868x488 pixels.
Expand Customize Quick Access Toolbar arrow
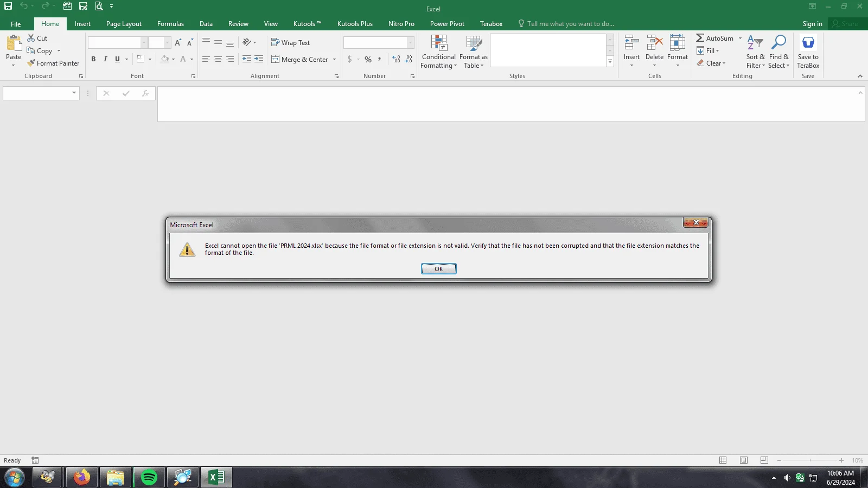112,6
